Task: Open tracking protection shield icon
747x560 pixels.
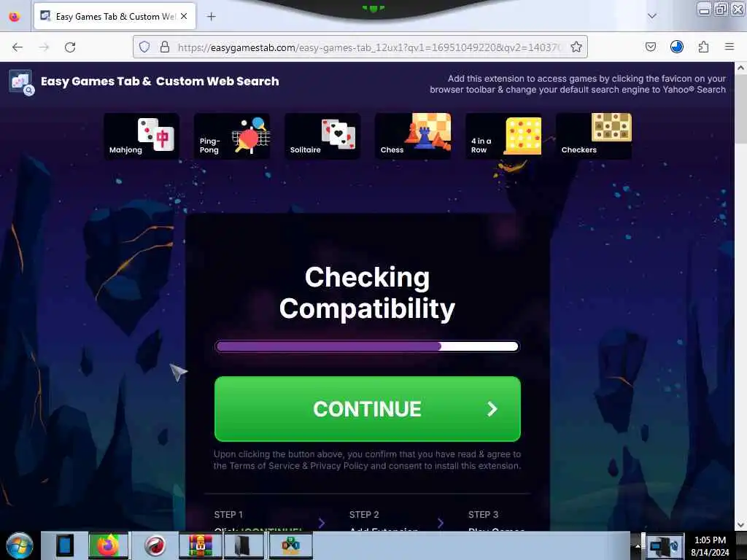Action: point(144,47)
